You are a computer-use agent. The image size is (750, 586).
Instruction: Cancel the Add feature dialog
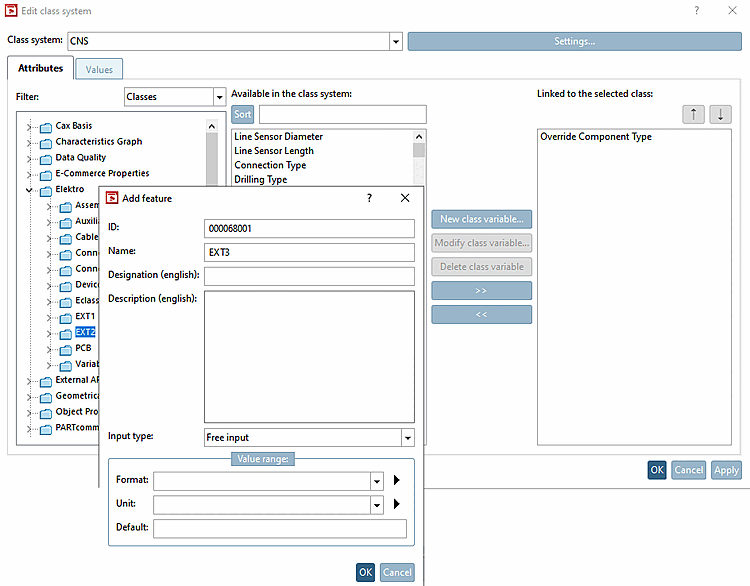click(x=397, y=572)
